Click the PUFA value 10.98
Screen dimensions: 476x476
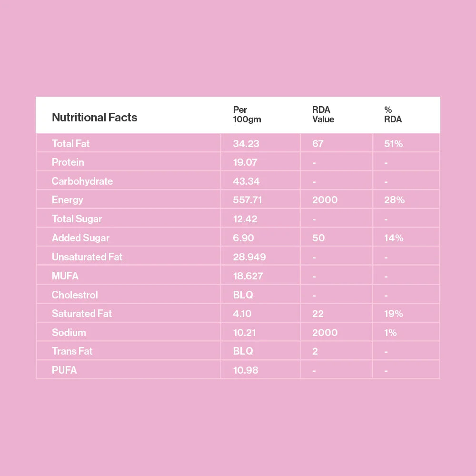[246, 370]
